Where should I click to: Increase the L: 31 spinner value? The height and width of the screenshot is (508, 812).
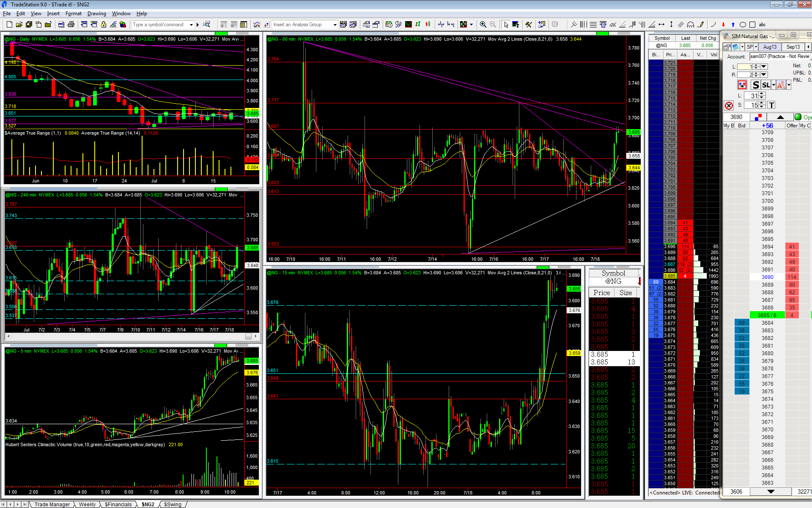click(x=762, y=94)
